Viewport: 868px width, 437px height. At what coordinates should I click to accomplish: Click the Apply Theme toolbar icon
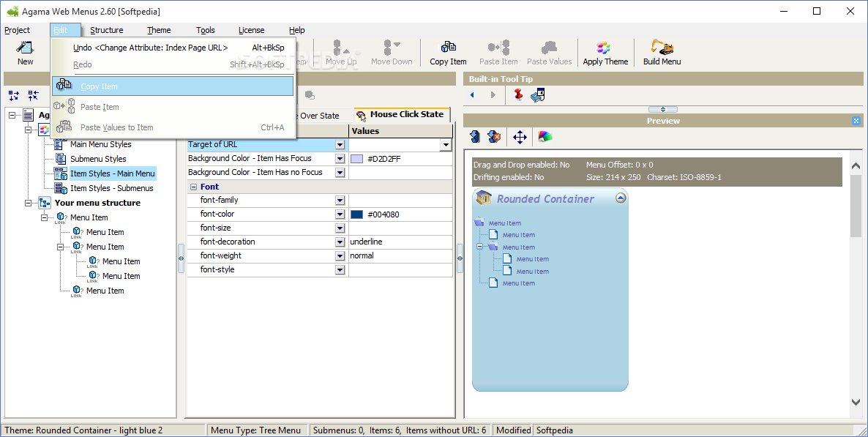click(604, 48)
